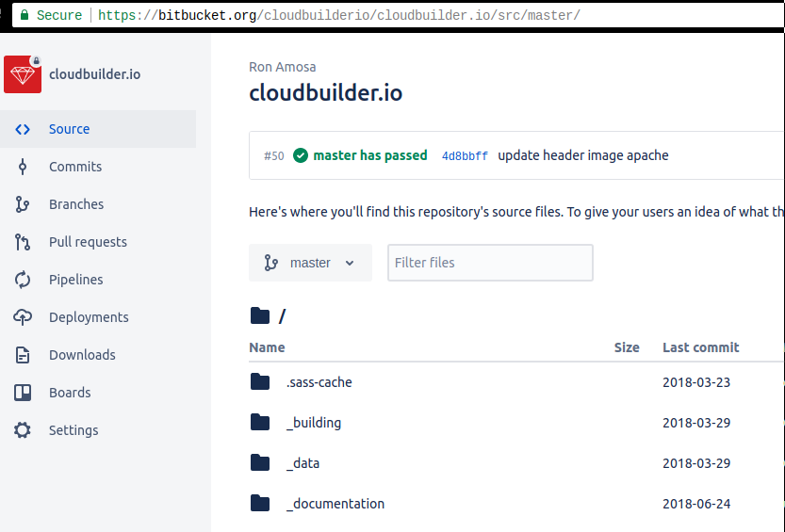Click the branch icon in master selector
Image resolution: width=785 pixels, height=532 pixels.
click(270, 263)
